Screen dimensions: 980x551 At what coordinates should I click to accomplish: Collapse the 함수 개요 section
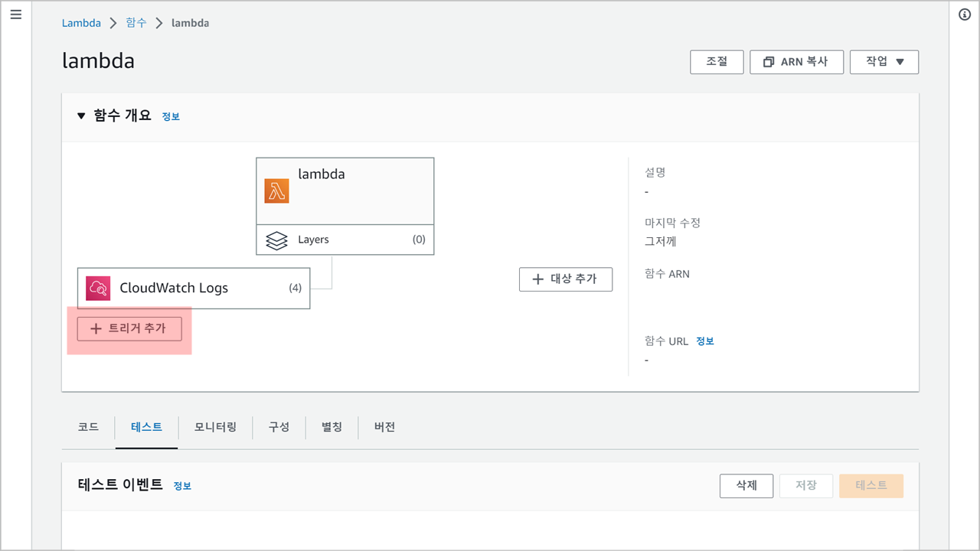(x=82, y=116)
